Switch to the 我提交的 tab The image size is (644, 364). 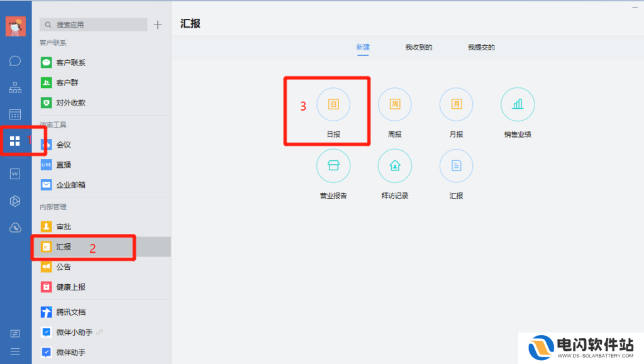[481, 48]
